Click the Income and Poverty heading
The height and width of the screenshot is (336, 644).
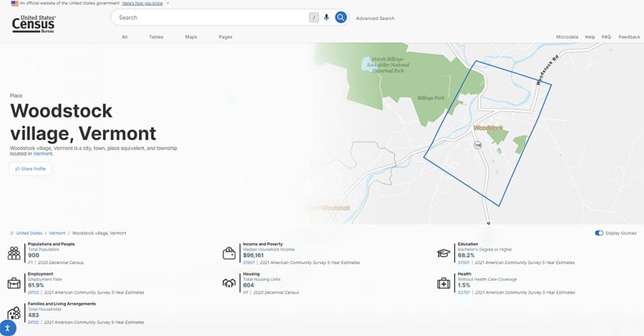(x=263, y=244)
